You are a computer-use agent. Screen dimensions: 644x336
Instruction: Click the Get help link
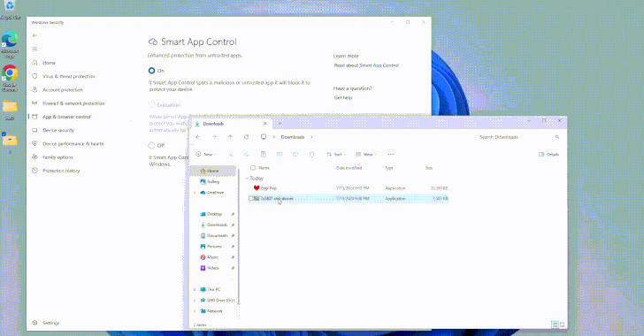pos(343,98)
